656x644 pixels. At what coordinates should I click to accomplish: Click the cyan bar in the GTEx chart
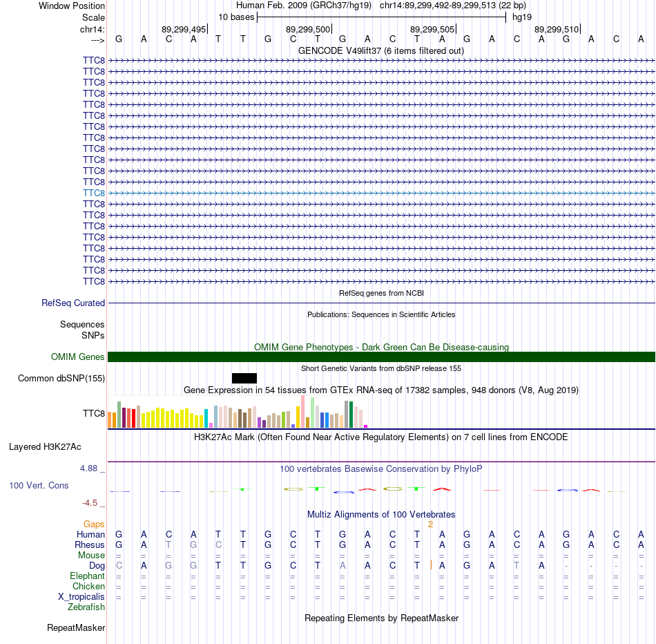206,418
